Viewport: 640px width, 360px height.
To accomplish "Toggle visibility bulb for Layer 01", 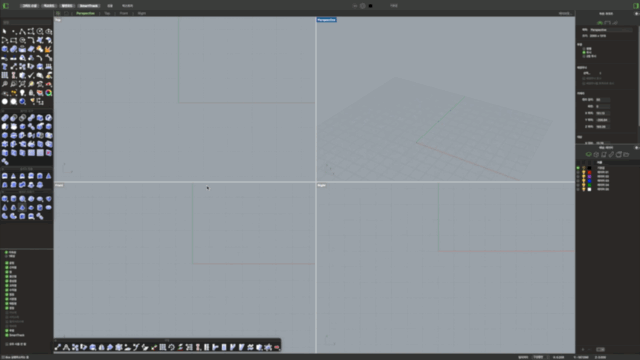I will pyautogui.click(x=584, y=172).
